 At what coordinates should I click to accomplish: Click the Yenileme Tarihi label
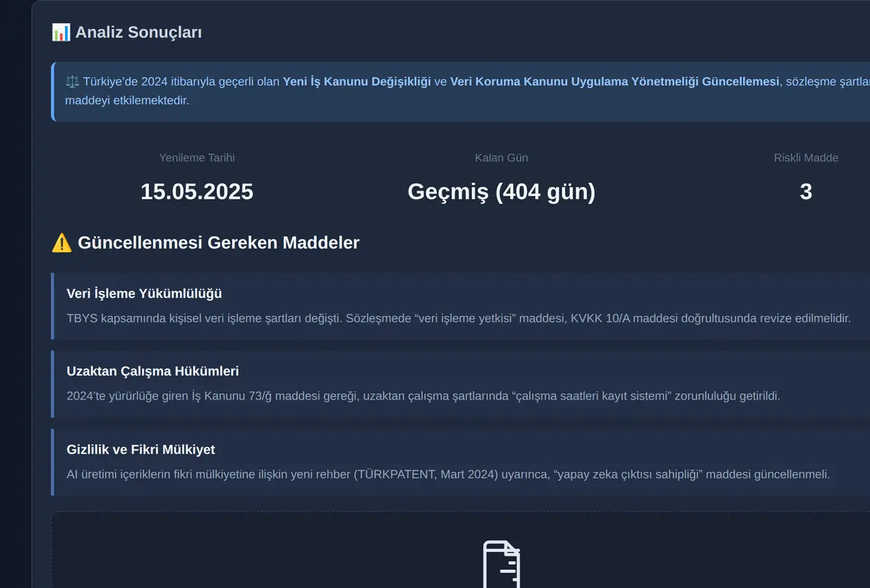[x=197, y=158]
